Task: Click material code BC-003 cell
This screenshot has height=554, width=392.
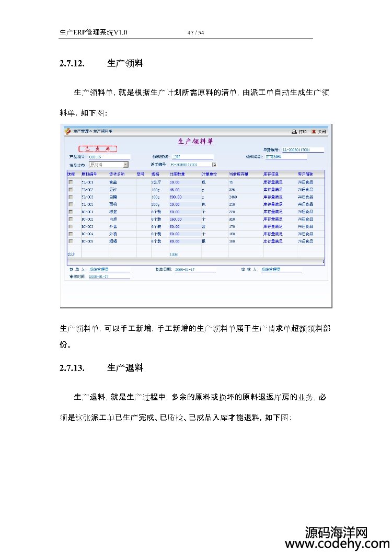Action: (x=87, y=227)
